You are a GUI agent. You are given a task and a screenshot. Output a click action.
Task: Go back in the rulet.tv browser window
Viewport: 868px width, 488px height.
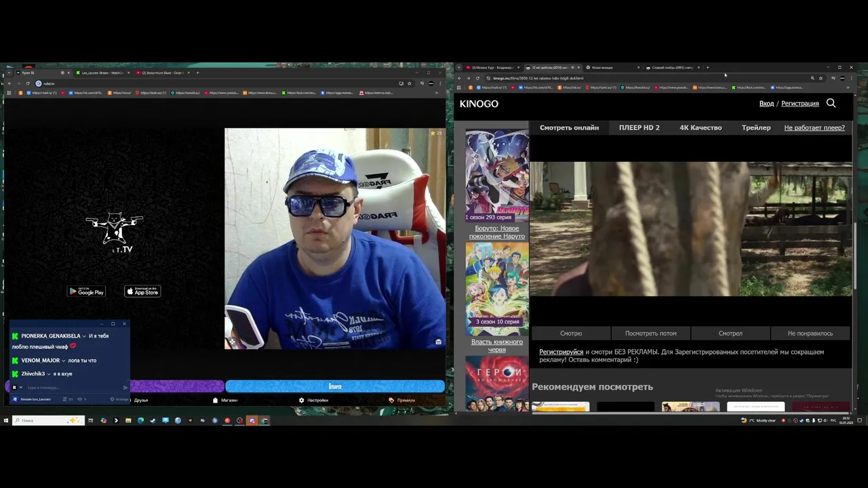tap(9, 83)
